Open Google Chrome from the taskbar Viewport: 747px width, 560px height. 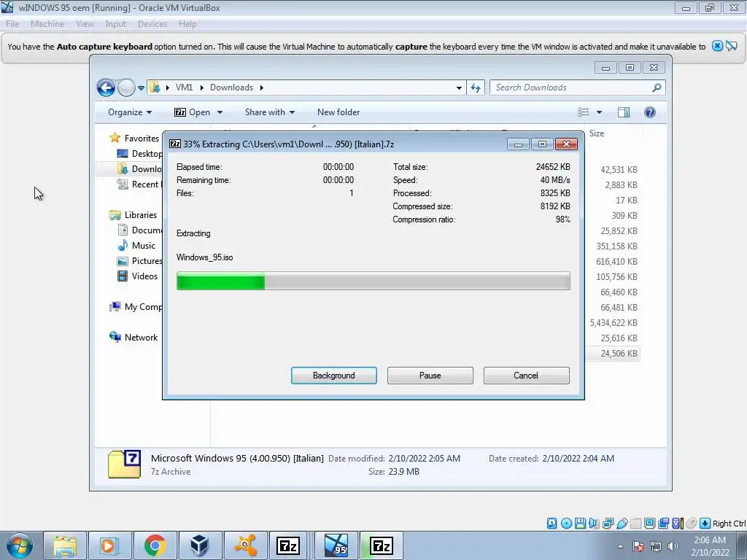pyautogui.click(x=155, y=545)
